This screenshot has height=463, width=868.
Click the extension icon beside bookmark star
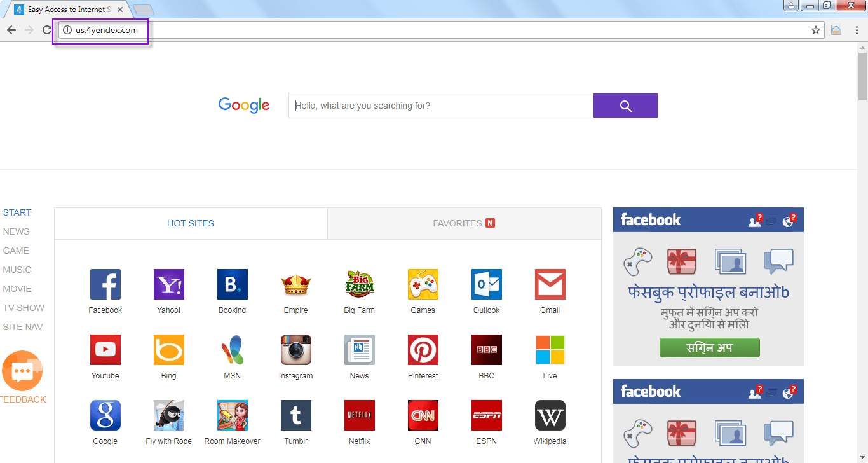click(836, 30)
